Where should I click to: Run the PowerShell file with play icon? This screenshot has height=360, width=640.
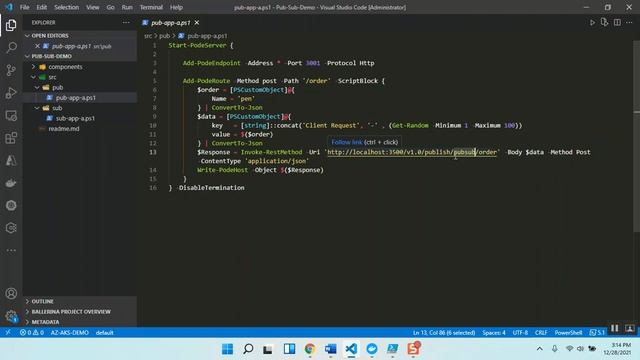click(x=592, y=22)
